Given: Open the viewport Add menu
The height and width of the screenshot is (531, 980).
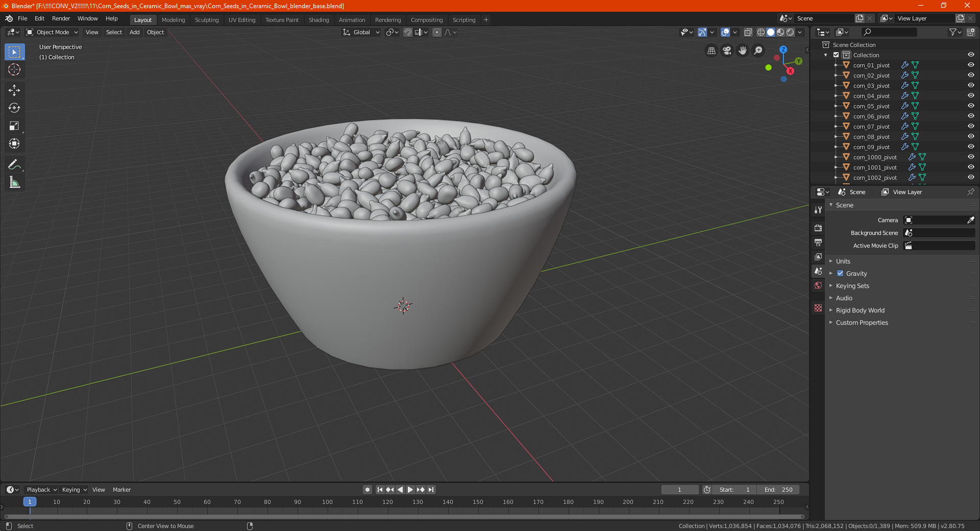Looking at the screenshot, I should pos(134,32).
